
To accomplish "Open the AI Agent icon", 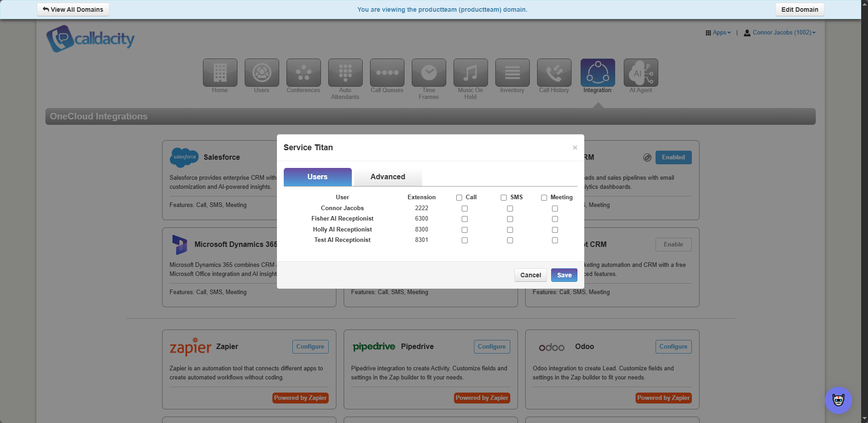I will pos(641,73).
